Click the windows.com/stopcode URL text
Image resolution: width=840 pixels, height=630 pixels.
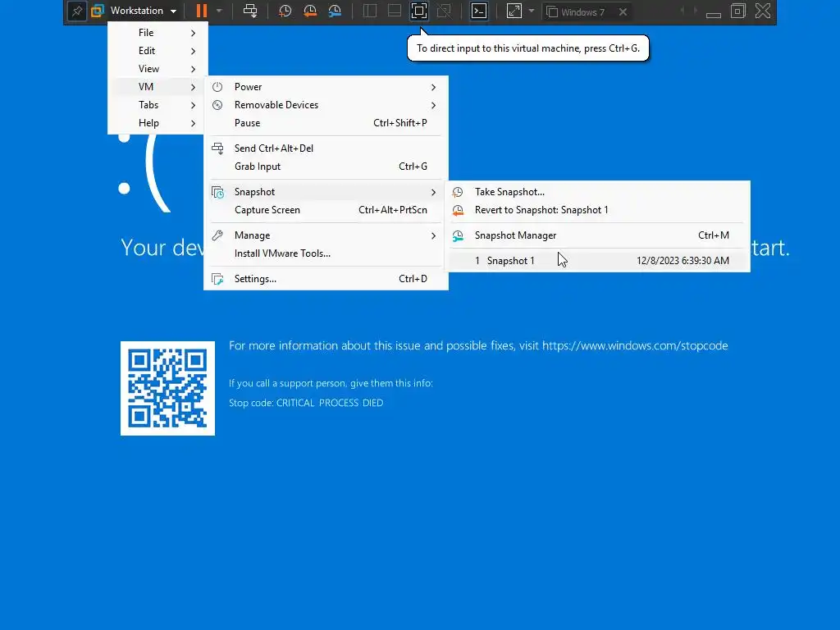pos(635,345)
